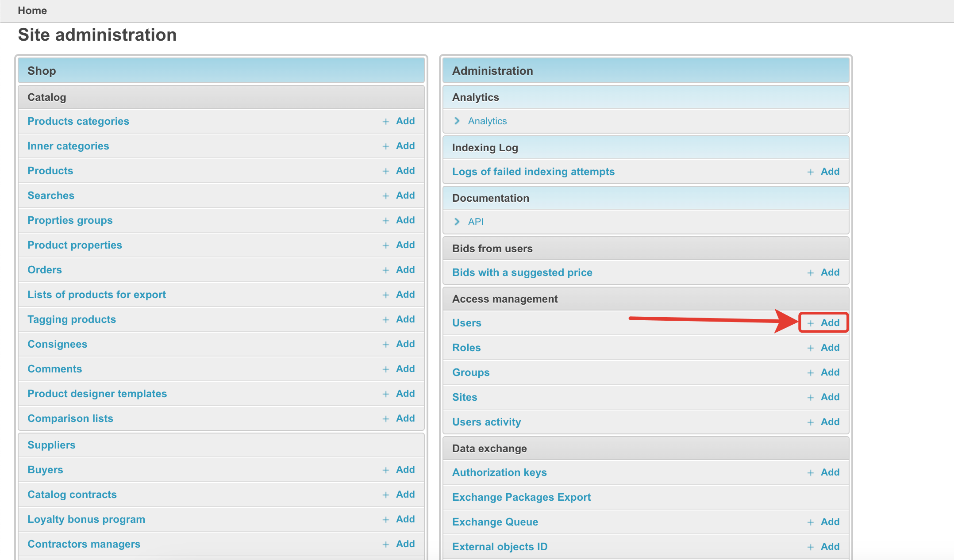Open Bids with a suggested price

[x=522, y=272]
